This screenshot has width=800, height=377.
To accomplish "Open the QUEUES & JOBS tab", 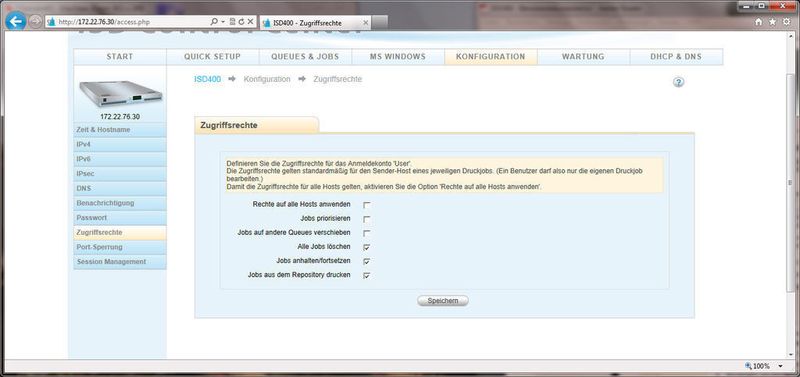I will point(305,57).
